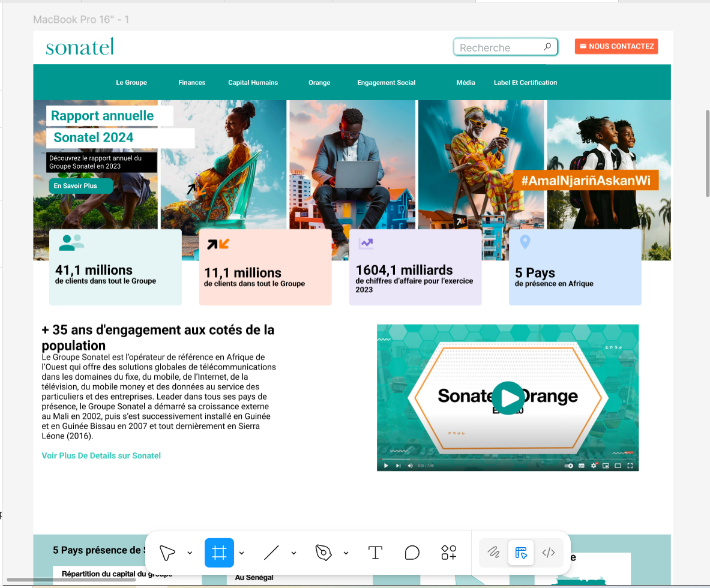Select the 41,1 millions text

(94, 270)
